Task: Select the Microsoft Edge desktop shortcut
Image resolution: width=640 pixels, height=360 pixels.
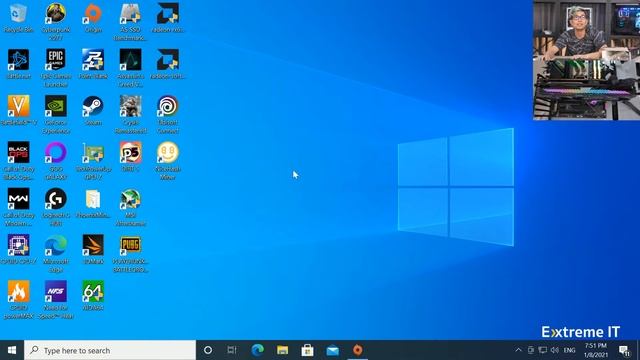Action: click(56, 253)
